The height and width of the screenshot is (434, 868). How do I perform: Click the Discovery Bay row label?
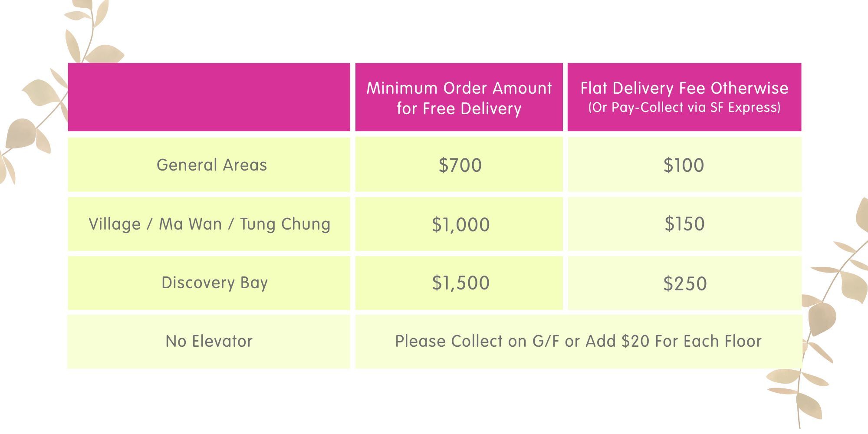(214, 283)
